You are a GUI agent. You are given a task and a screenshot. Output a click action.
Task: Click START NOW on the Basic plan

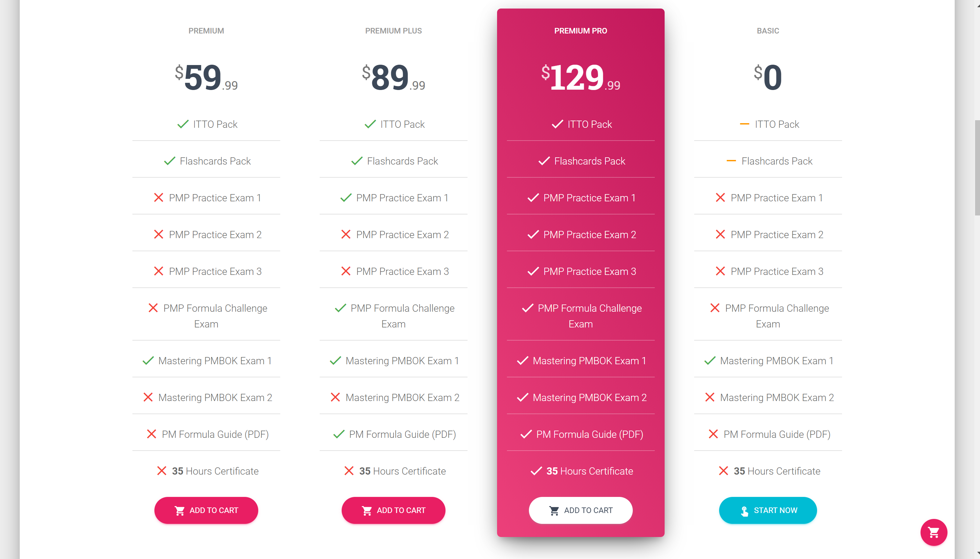pos(769,510)
